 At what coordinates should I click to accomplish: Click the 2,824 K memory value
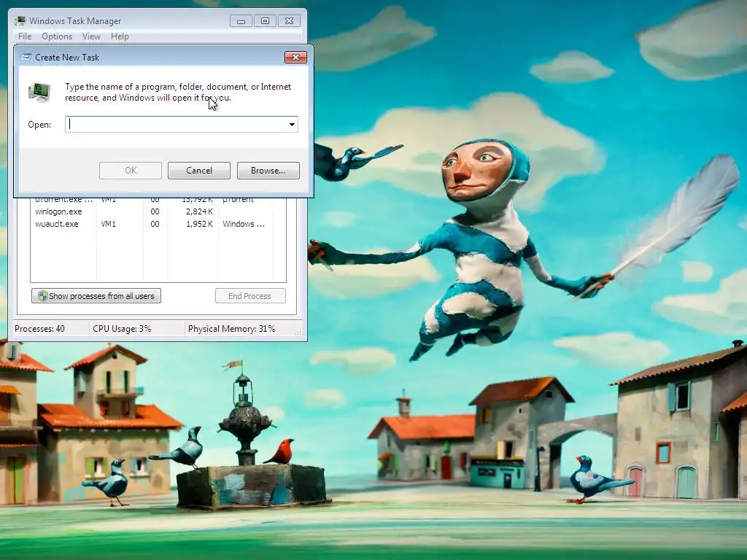pos(199,211)
